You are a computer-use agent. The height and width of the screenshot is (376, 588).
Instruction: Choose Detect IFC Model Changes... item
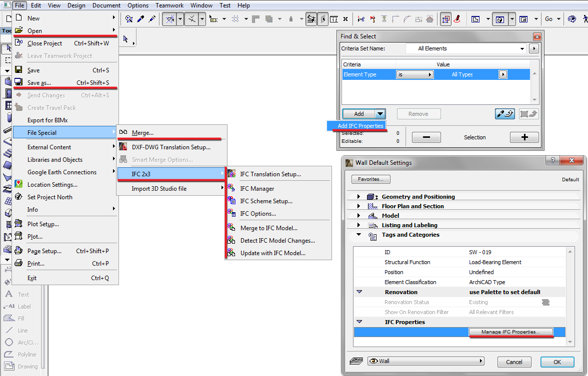tap(278, 241)
